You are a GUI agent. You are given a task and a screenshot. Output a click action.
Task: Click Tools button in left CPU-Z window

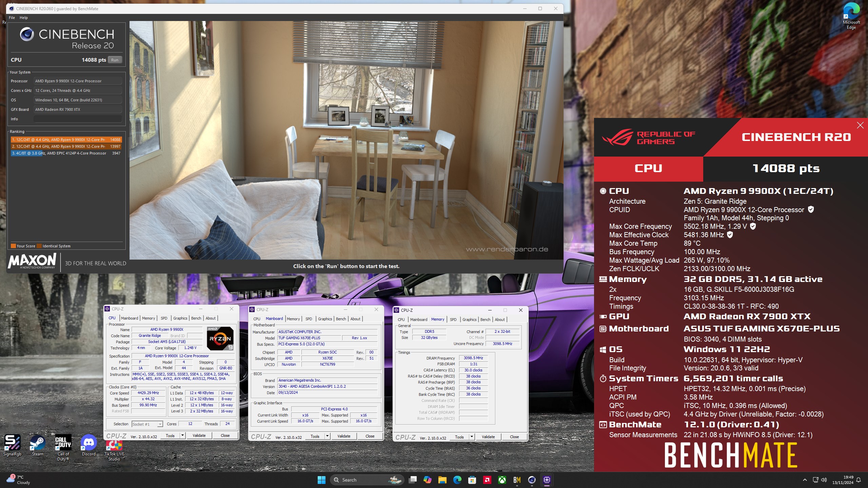(170, 436)
